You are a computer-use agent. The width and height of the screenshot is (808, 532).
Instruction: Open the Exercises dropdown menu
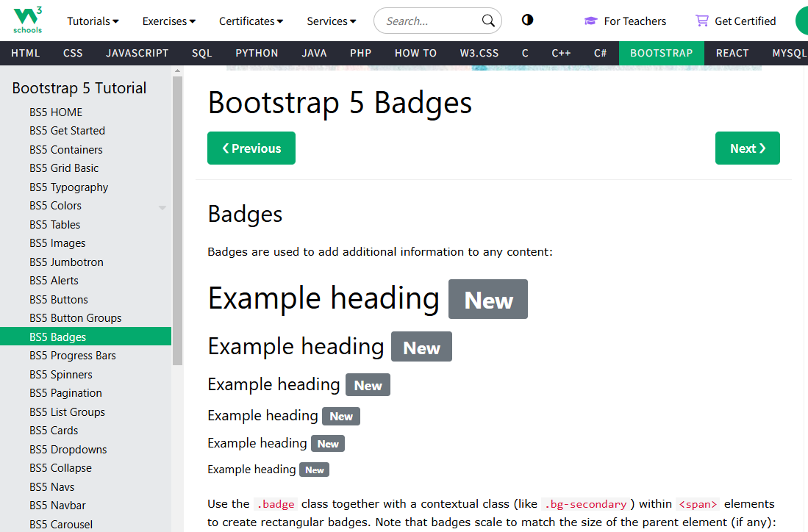169,21
